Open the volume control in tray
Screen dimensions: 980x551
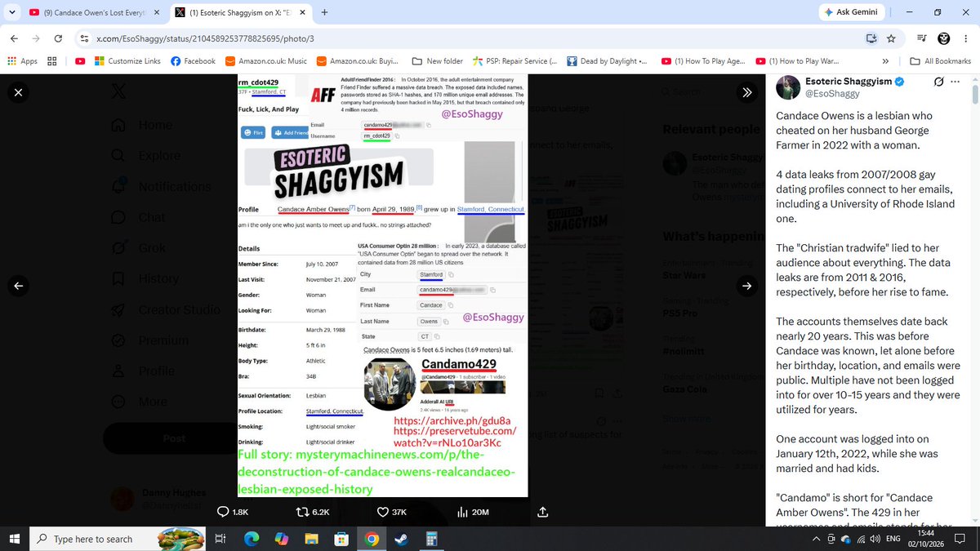click(x=875, y=539)
